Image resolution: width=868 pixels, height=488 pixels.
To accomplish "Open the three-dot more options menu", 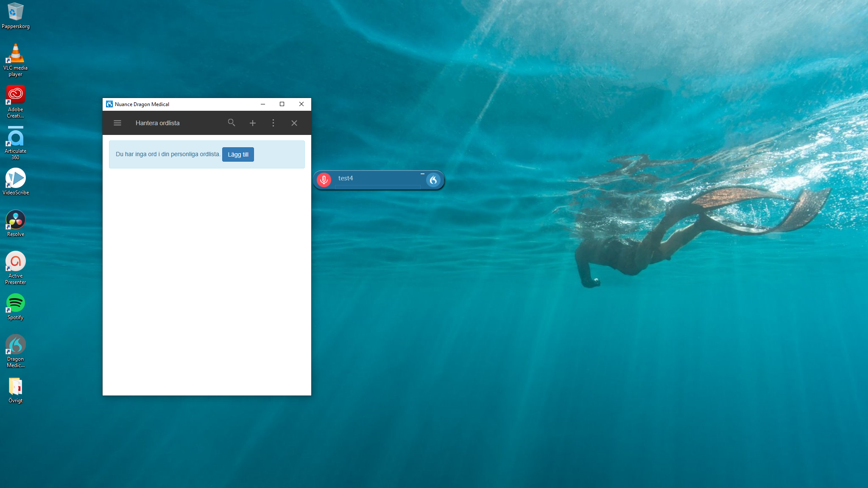I will [273, 123].
